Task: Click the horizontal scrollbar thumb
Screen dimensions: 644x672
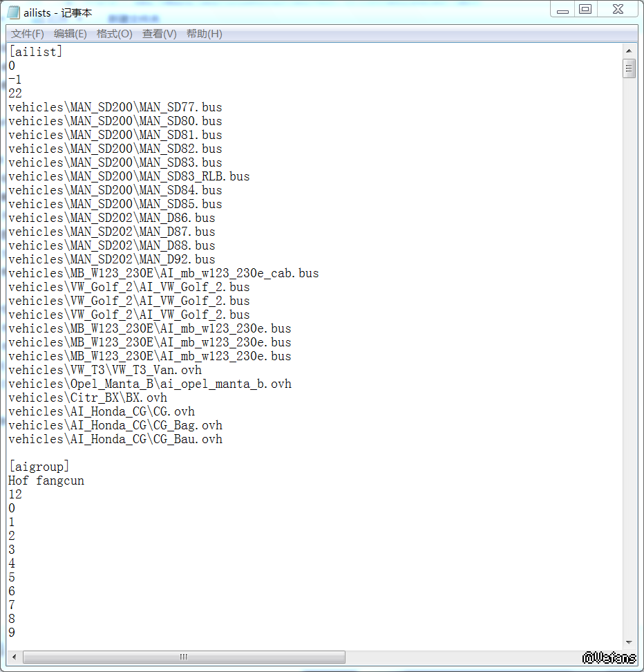Action: [x=184, y=657]
